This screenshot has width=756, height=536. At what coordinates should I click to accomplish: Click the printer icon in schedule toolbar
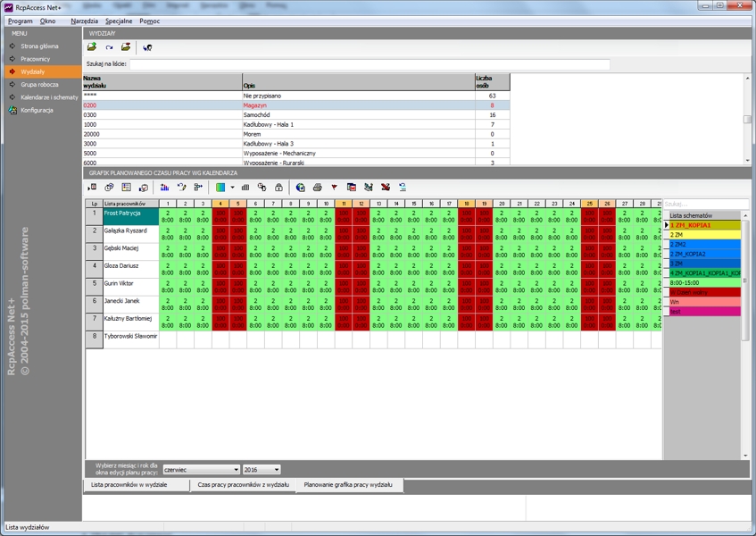click(x=317, y=188)
